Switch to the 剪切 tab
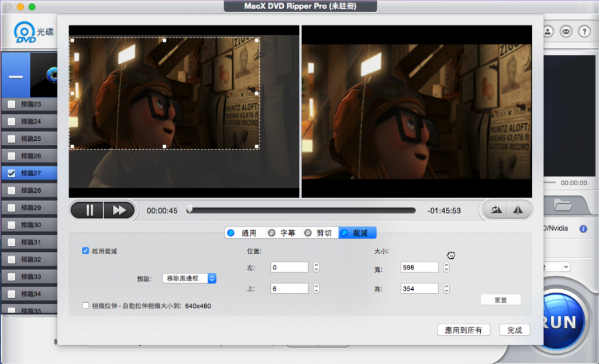This screenshot has height=364, width=599. tap(320, 233)
